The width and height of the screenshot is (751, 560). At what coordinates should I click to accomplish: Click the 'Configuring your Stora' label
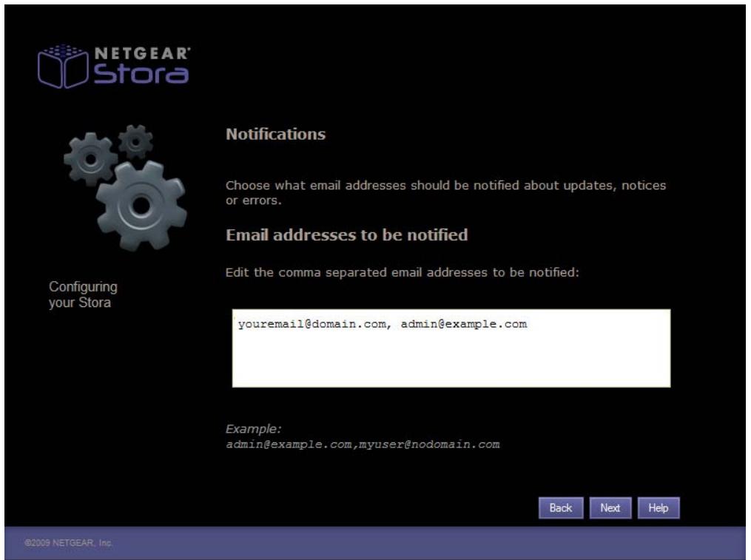coord(84,294)
